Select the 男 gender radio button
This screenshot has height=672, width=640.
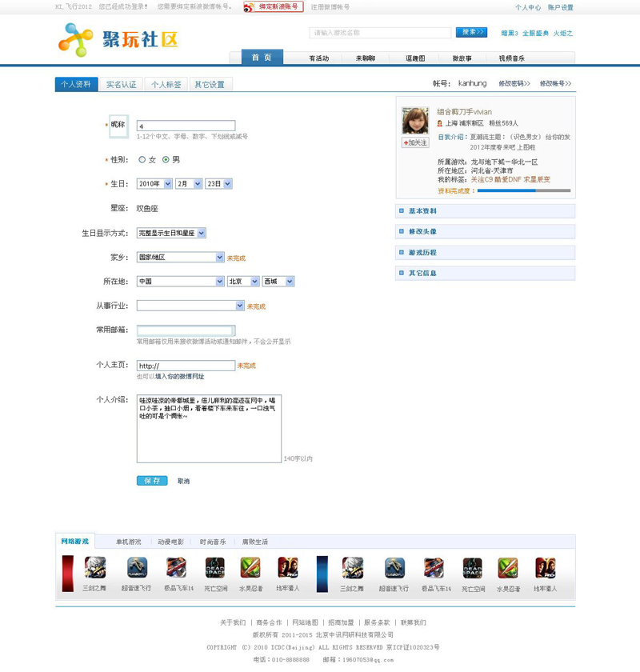coord(166,160)
